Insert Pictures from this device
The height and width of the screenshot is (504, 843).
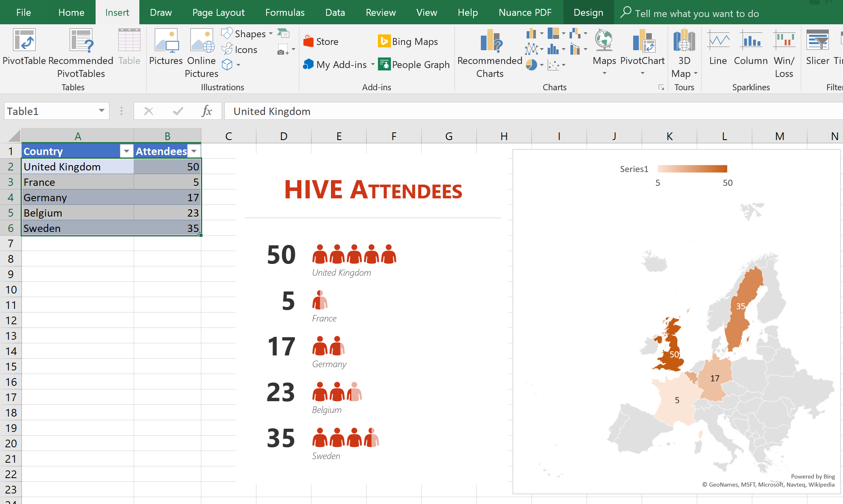(166, 47)
